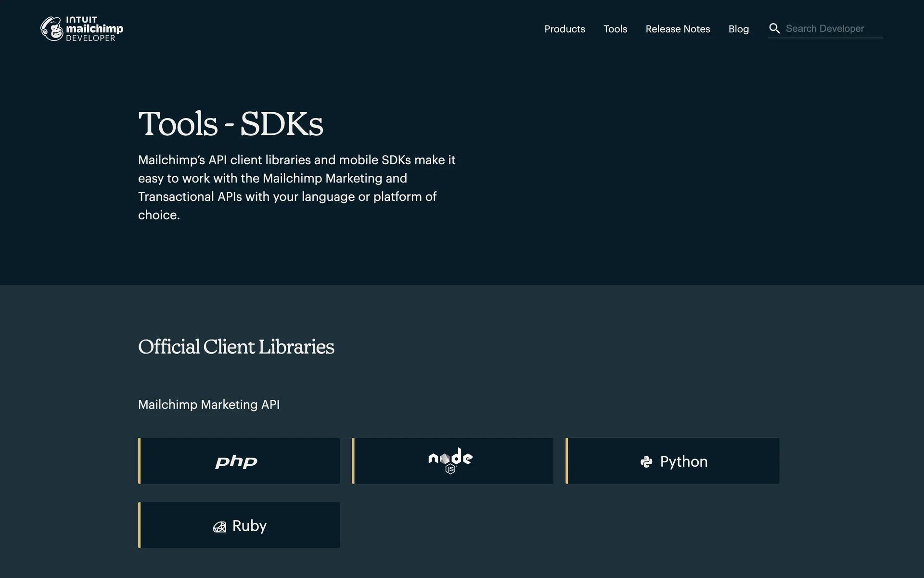This screenshot has width=924, height=578.
Task: Click the Tools - SDKs page title
Action: point(231,124)
